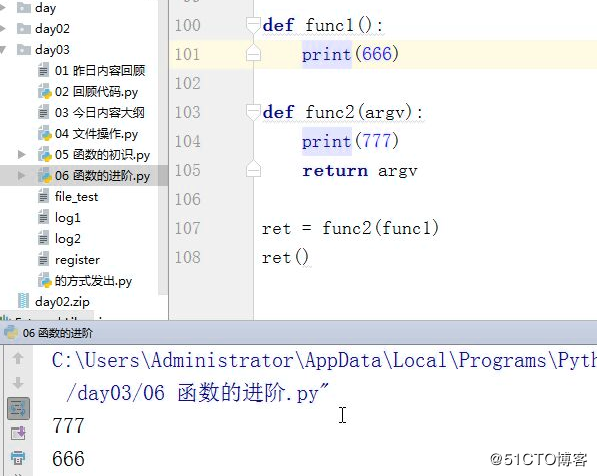The height and width of the screenshot is (476, 597).
Task: Click the Python interpreter path link in console
Action: 324,360
